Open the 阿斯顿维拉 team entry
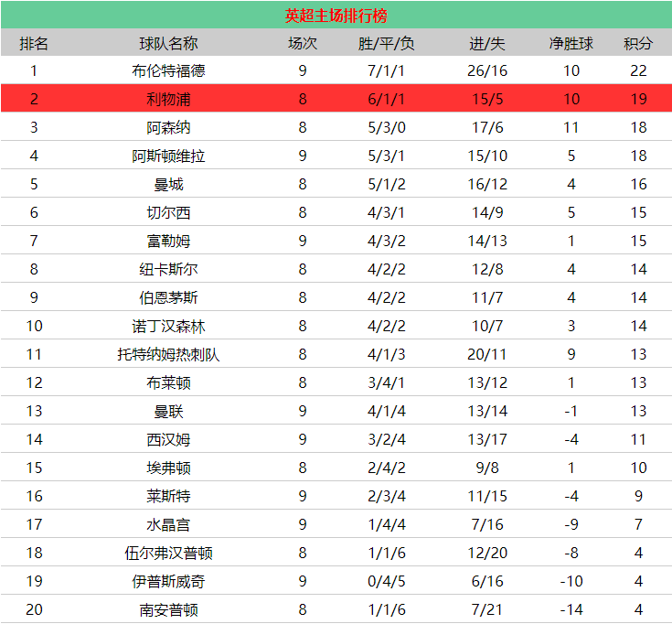Screen dimensions: 672x624 tap(168, 156)
